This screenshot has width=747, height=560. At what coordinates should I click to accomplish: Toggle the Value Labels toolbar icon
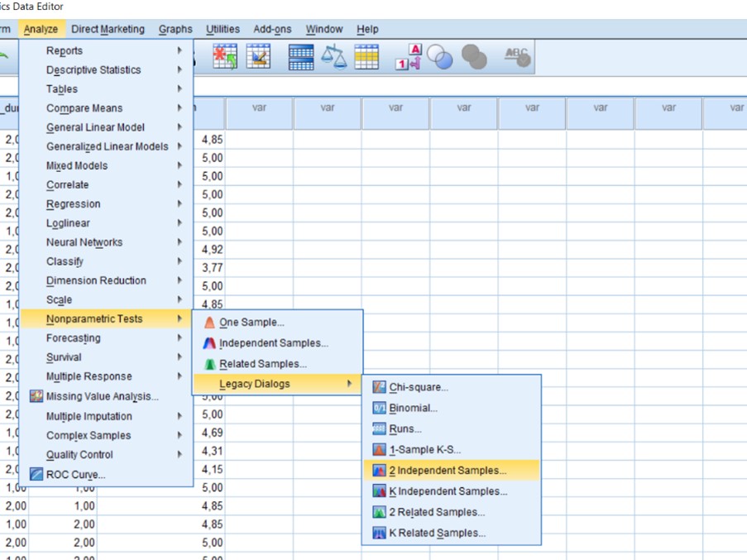click(x=409, y=57)
